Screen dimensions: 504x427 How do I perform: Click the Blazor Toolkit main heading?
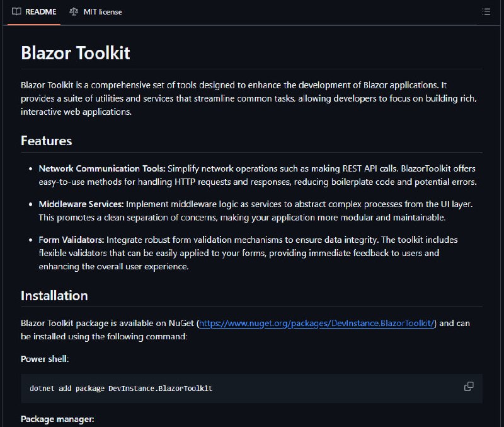pyautogui.click(x=75, y=53)
